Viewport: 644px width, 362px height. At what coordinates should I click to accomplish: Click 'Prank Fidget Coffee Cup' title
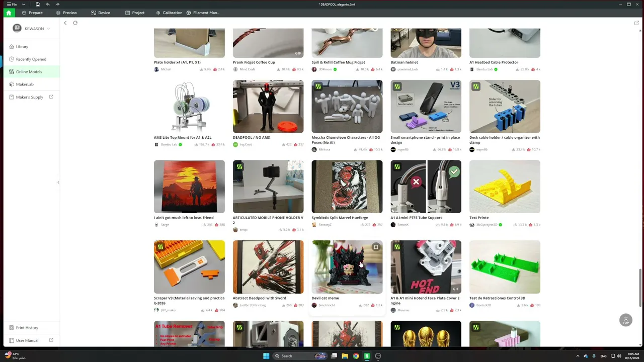click(254, 62)
